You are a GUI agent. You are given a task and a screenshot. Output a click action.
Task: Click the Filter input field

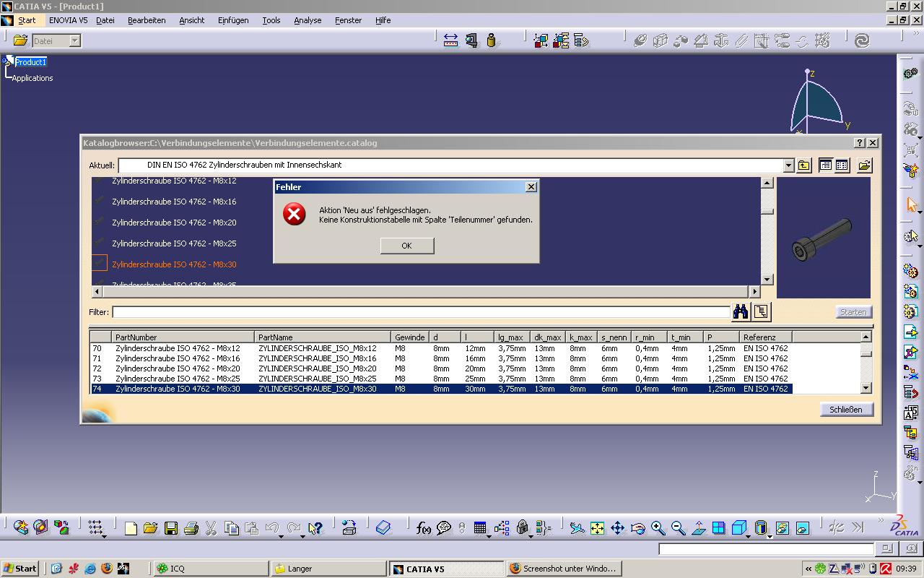[421, 312]
